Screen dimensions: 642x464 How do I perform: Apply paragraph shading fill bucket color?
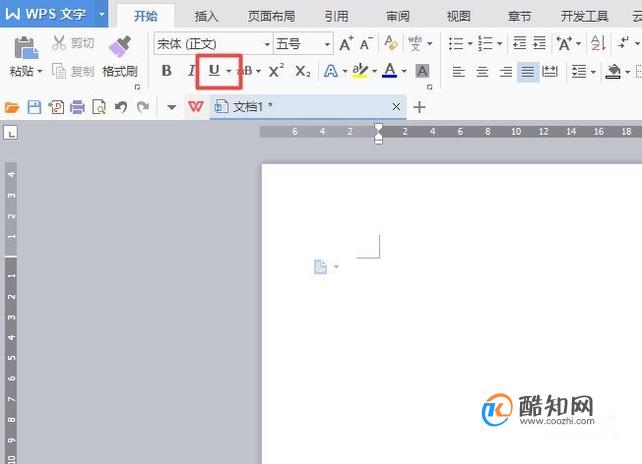(613, 72)
